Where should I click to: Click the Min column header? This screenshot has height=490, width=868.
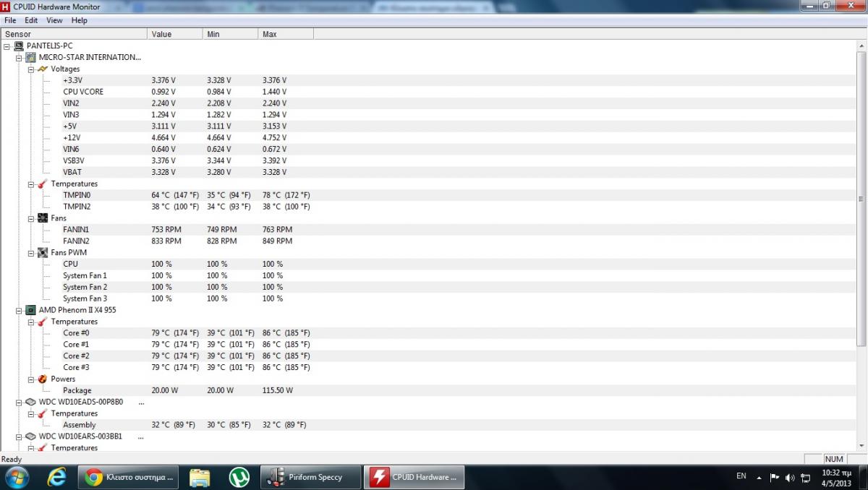pos(230,34)
